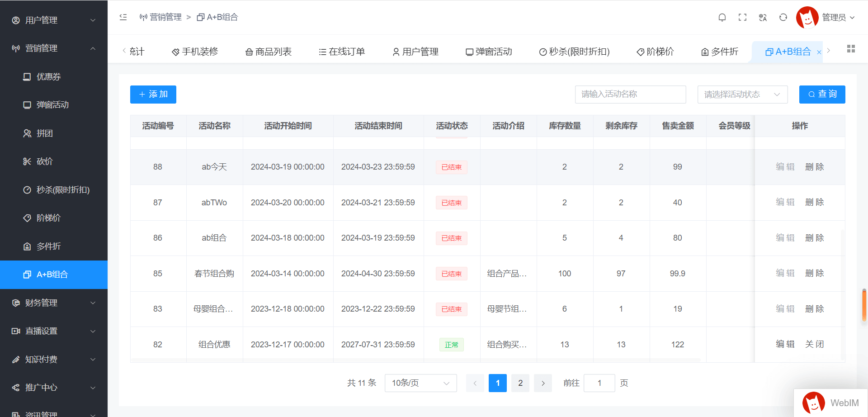Edit activity 86 ab组合
This screenshot has width=868, height=417.
tap(785, 238)
